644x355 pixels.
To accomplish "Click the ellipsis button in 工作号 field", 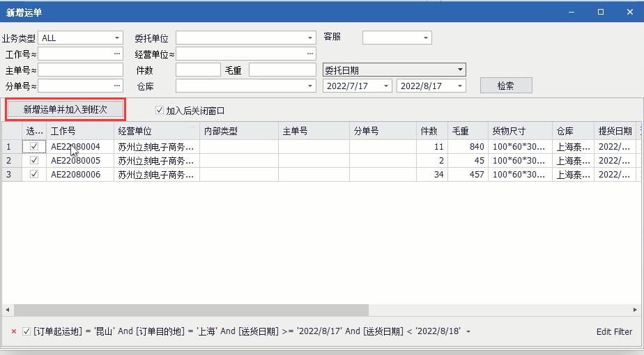I will point(116,54).
